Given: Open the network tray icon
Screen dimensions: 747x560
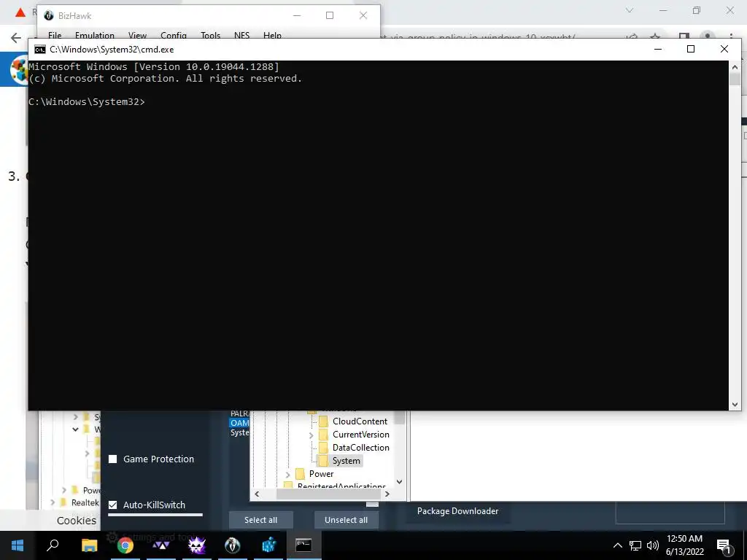Looking at the screenshot, I should [635, 545].
